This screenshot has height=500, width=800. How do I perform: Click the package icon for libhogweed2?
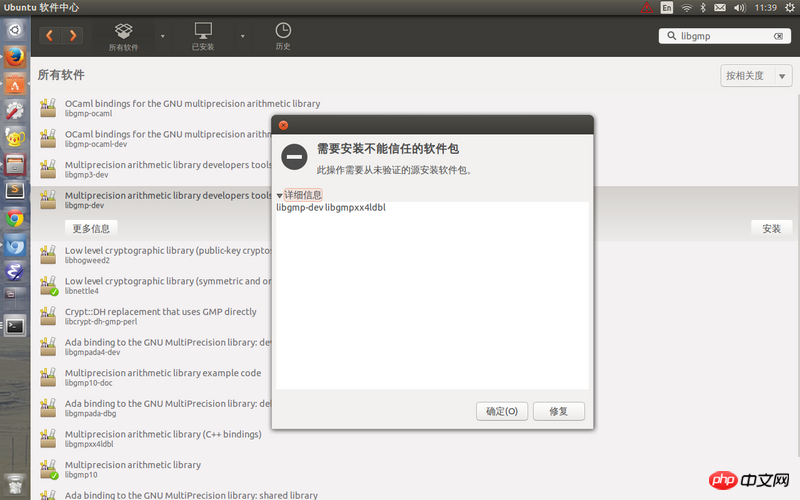(48, 255)
